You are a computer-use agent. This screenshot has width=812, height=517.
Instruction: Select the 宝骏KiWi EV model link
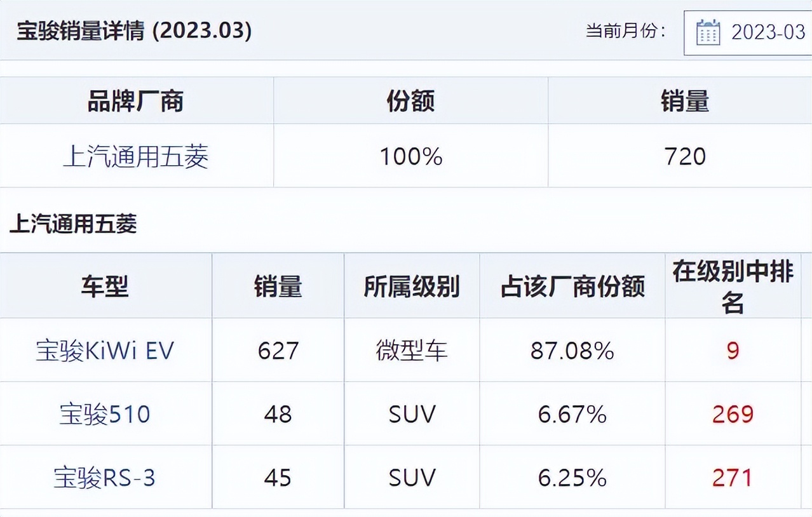[x=104, y=349]
